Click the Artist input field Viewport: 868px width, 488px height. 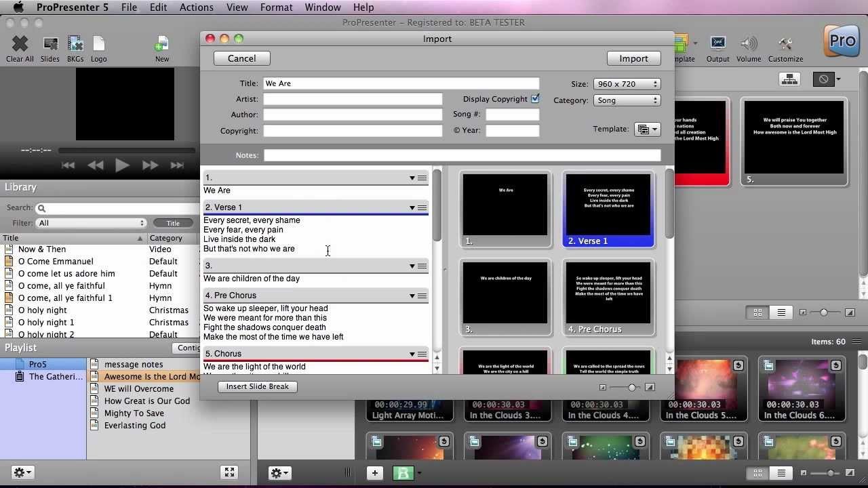(x=353, y=99)
